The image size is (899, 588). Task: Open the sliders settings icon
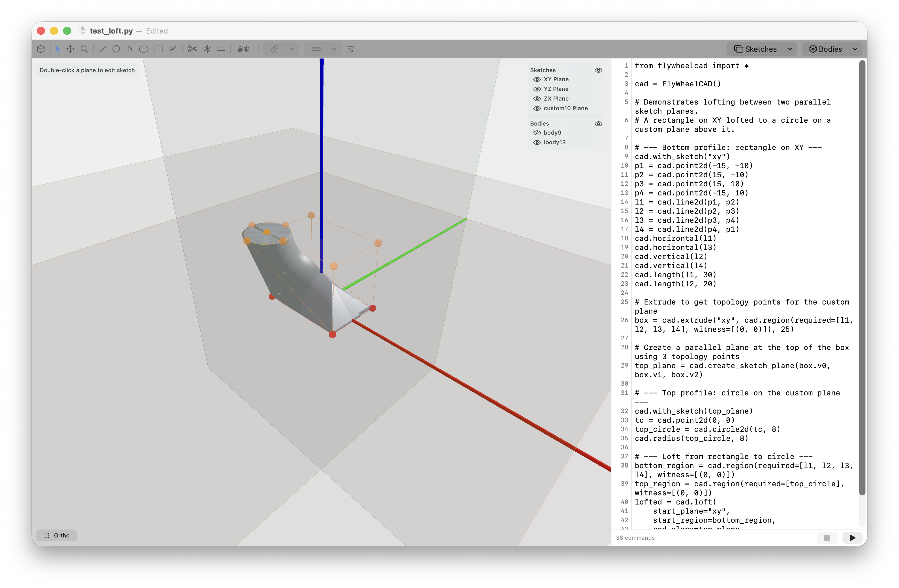point(351,49)
